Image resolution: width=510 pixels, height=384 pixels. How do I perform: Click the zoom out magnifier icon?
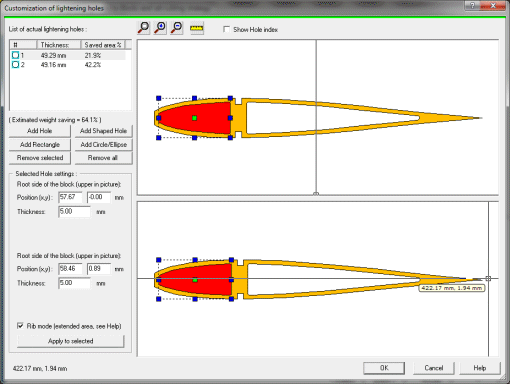tap(177, 28)
